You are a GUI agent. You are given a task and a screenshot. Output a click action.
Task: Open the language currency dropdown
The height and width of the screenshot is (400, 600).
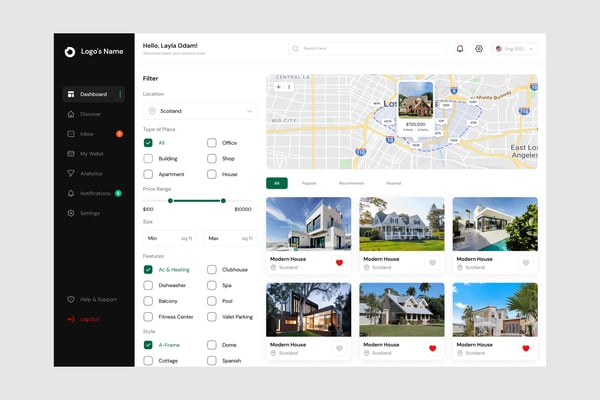(515, 49)
